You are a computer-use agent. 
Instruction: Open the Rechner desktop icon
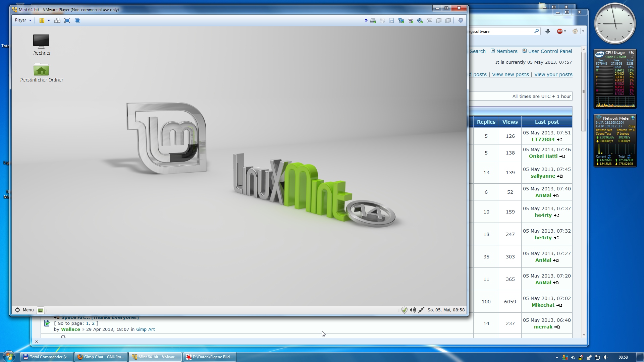[x=42, y=45]
